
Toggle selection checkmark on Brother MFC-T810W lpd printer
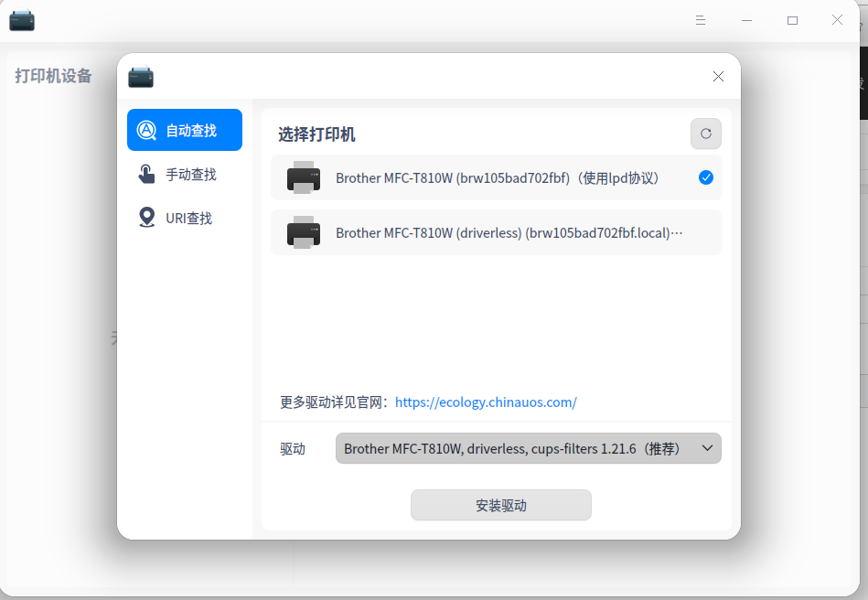(705, 177)
